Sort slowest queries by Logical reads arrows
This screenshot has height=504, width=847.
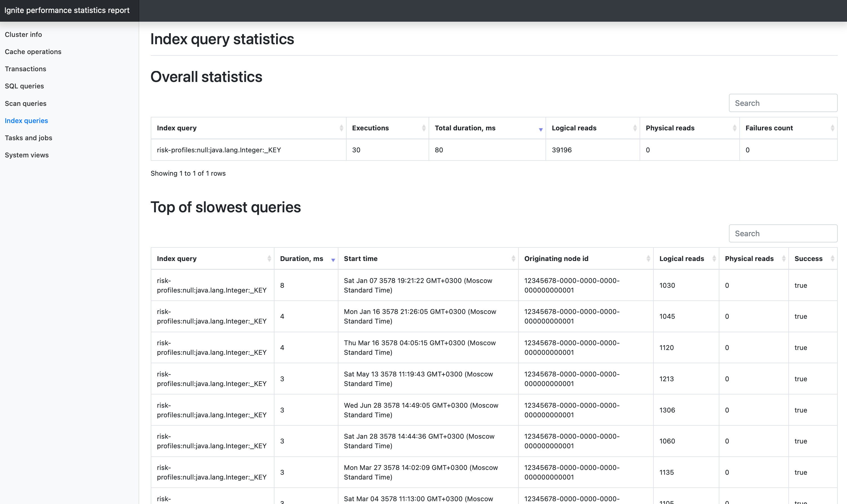pos(714,258)
